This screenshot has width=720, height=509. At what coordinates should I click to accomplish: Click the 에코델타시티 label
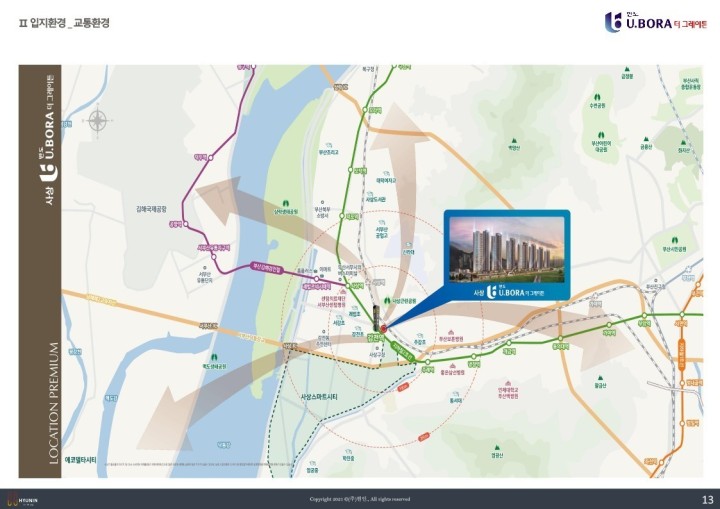[81, 459]
